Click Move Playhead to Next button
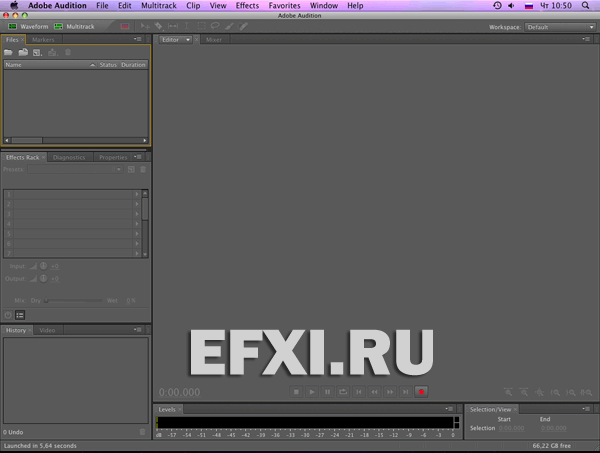The width and height of the screenshot is (600, 453). pyautogui.click(x=406, y=391)
